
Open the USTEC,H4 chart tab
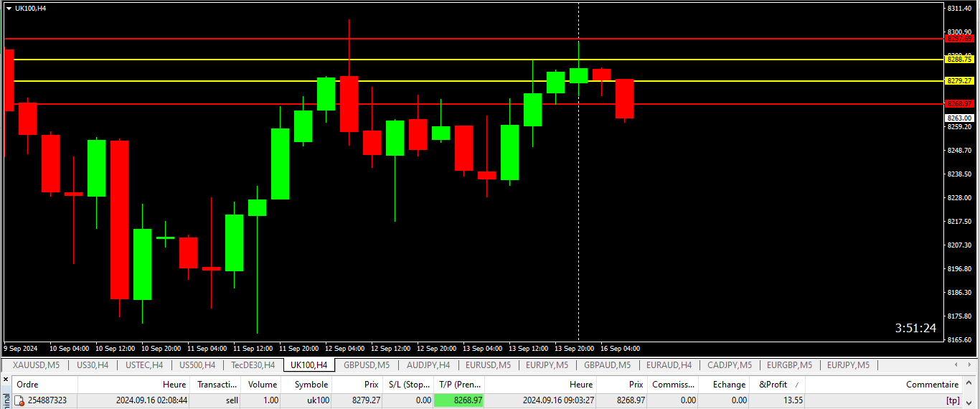(143, 365)
